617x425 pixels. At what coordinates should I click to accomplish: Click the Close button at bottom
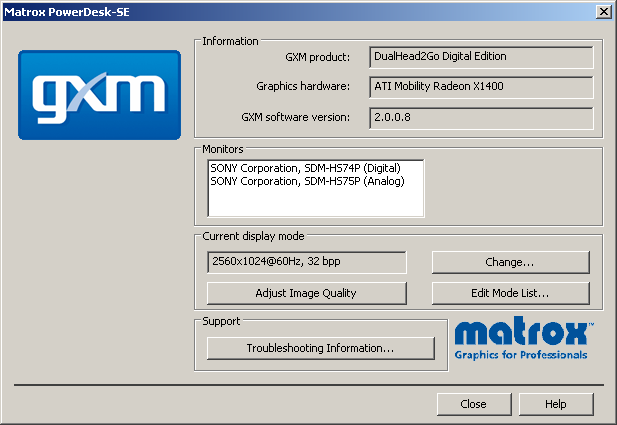point(474,404)
